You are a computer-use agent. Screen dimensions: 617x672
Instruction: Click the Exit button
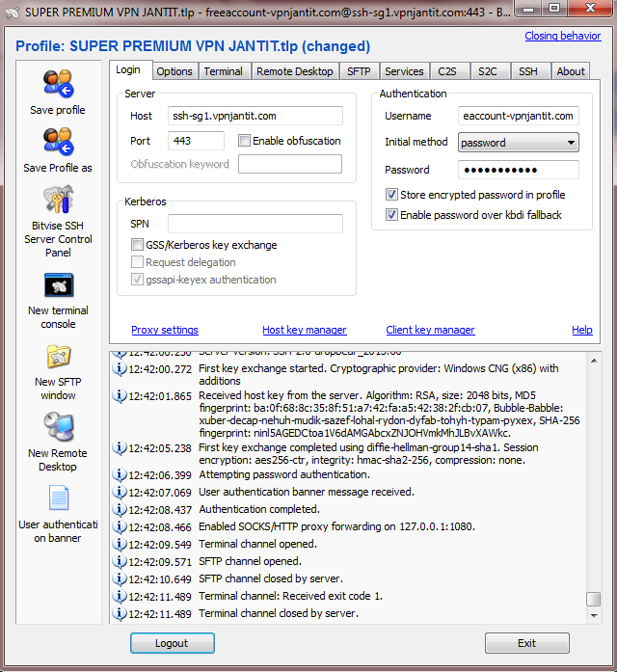[527, 643]
